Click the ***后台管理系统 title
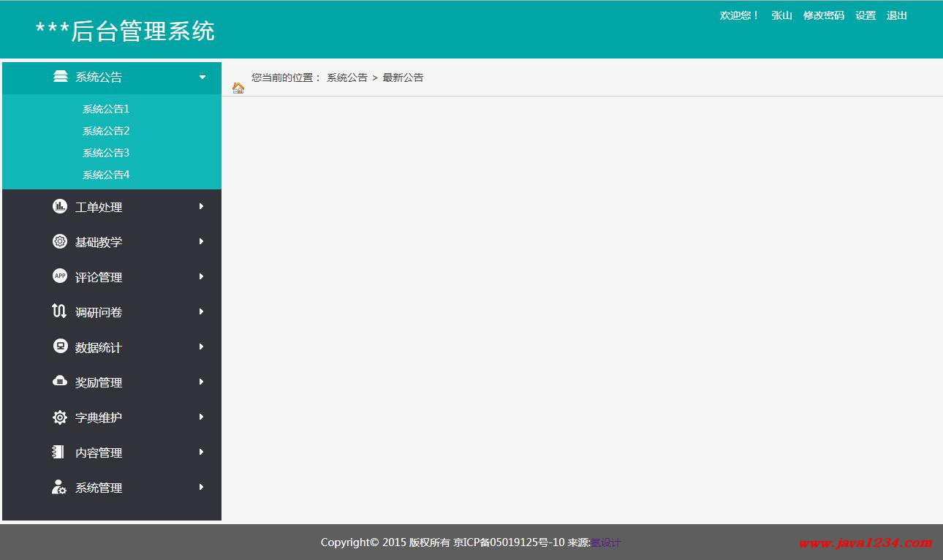 (125, 31)
